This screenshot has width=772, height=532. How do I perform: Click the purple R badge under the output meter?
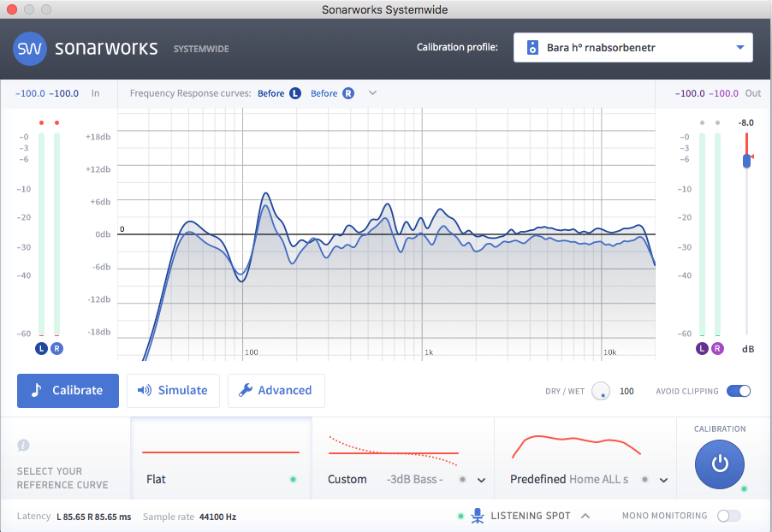pyautogui.click(x=717, y=348)
